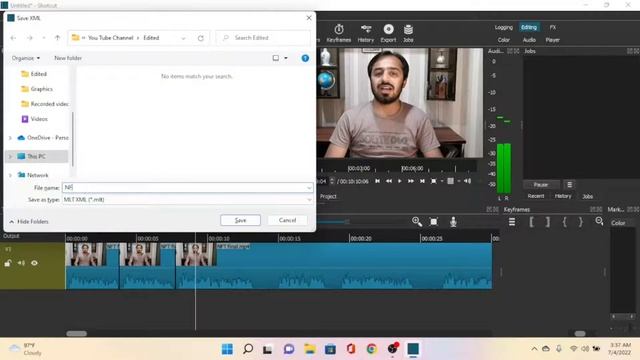The image size is (640, 360).
Task: Open the Jobs panel icon in toolbar
Action: point(408,33)
